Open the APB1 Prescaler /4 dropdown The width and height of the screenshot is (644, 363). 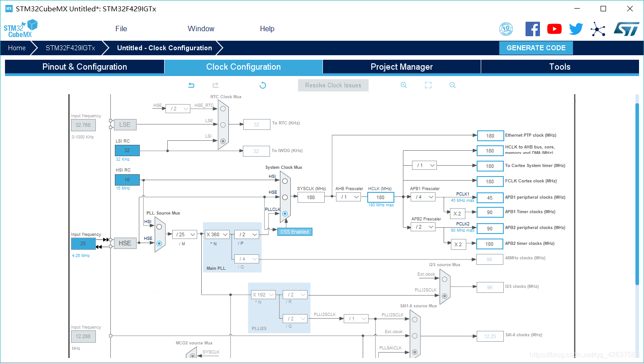pyautogui.click(x=423, y=197)
